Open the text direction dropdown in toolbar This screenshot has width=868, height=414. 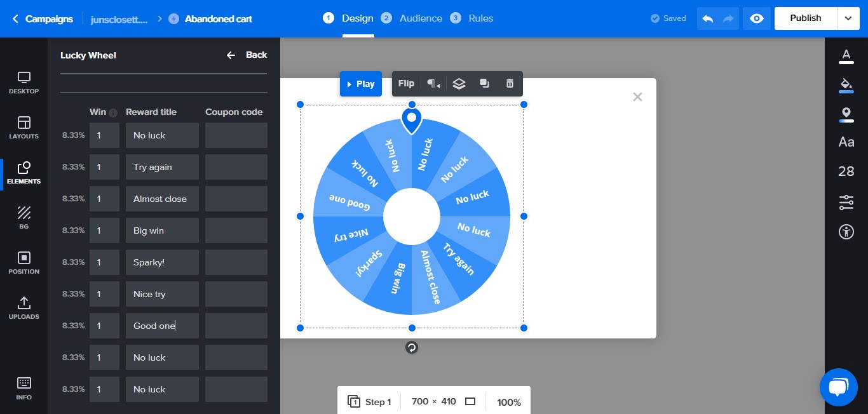433,84
